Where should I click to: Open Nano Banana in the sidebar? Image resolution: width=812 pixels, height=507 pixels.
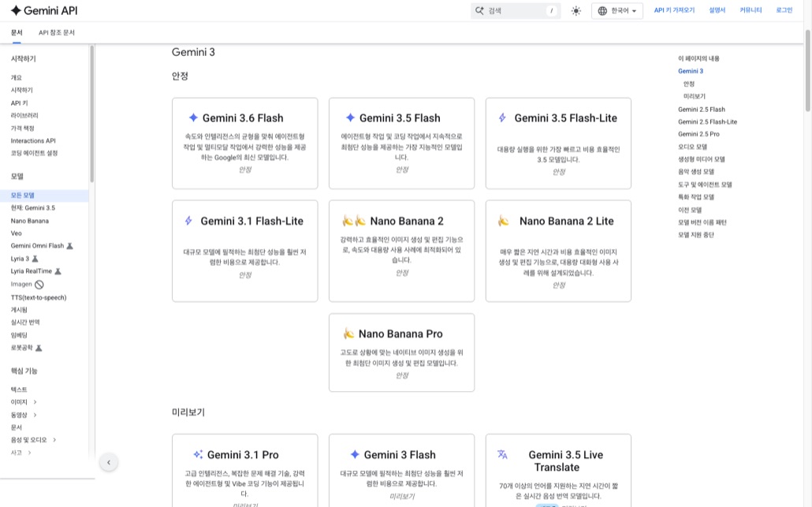click(x=29, y=221)
